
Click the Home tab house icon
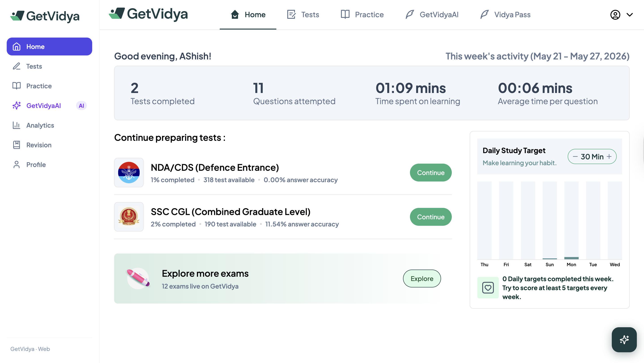click(235, 15)
